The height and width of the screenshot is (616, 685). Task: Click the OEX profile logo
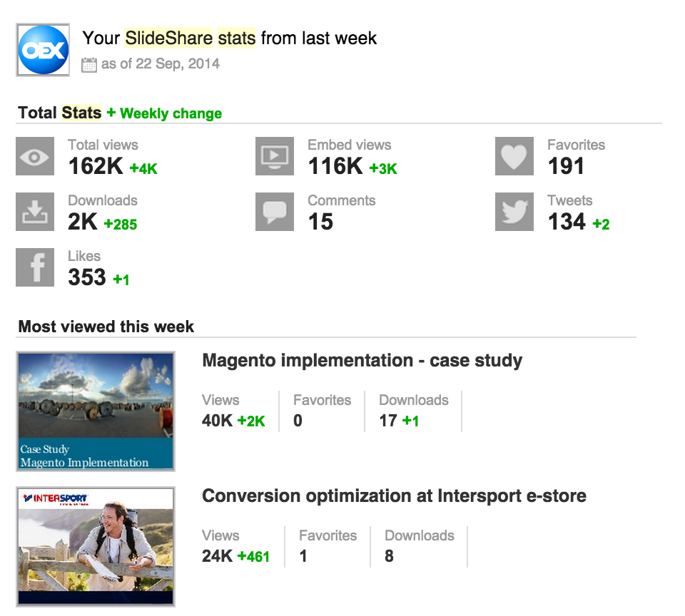(x=43, y=50)
